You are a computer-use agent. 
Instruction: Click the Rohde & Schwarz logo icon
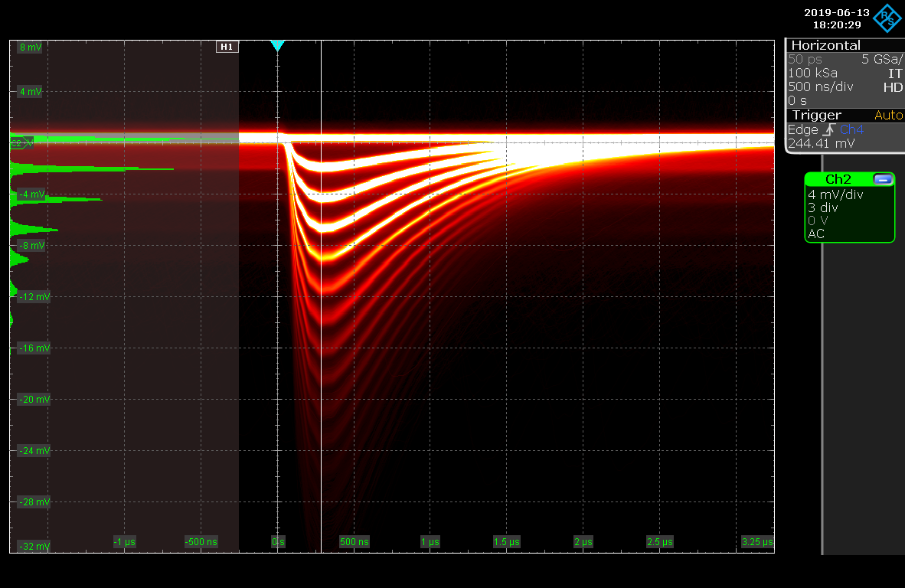tap(888, 17)
